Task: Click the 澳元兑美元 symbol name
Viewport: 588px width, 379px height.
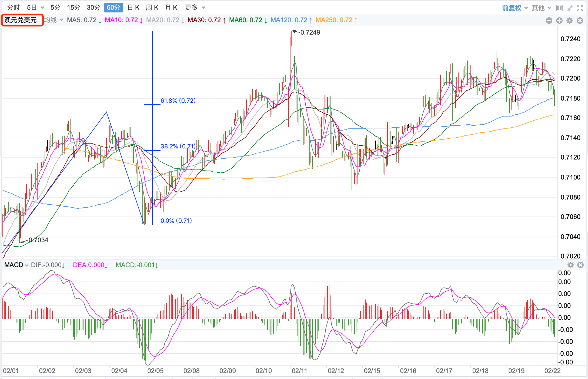Action: coord(21,20)
